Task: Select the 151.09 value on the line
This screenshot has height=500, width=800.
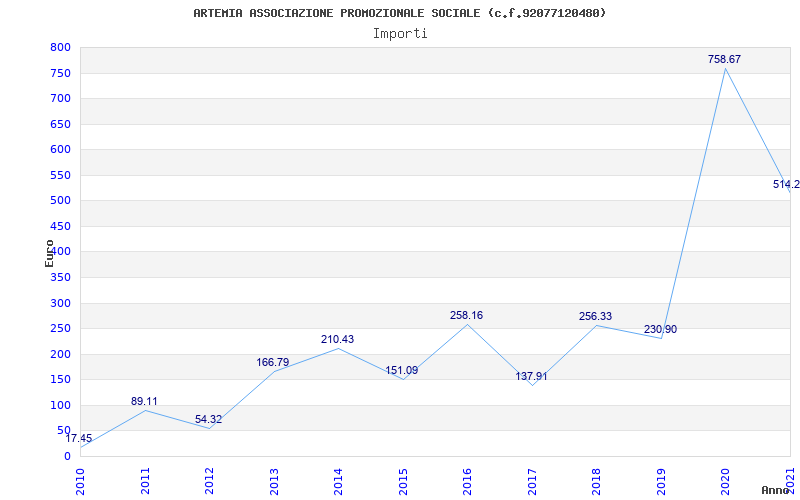Action: coord(402,371)
